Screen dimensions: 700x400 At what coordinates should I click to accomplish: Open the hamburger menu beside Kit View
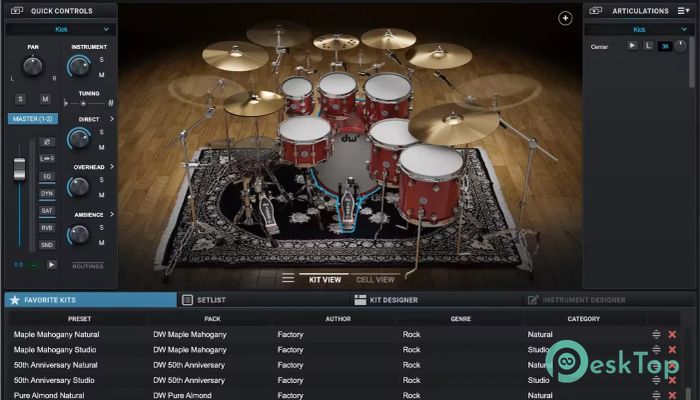click(x=288, y=278)
